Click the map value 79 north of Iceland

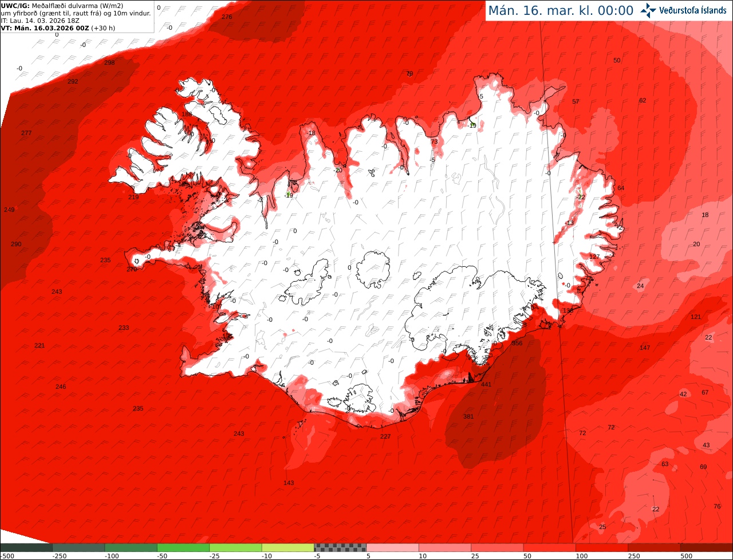coord(409,74)
